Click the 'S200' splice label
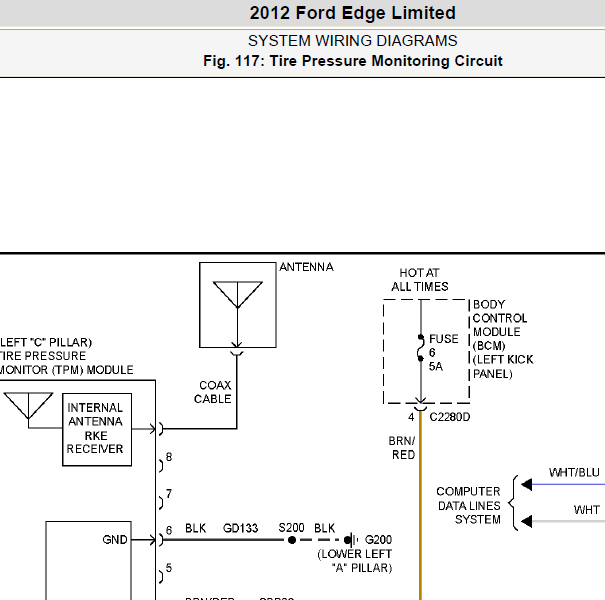 292,527
